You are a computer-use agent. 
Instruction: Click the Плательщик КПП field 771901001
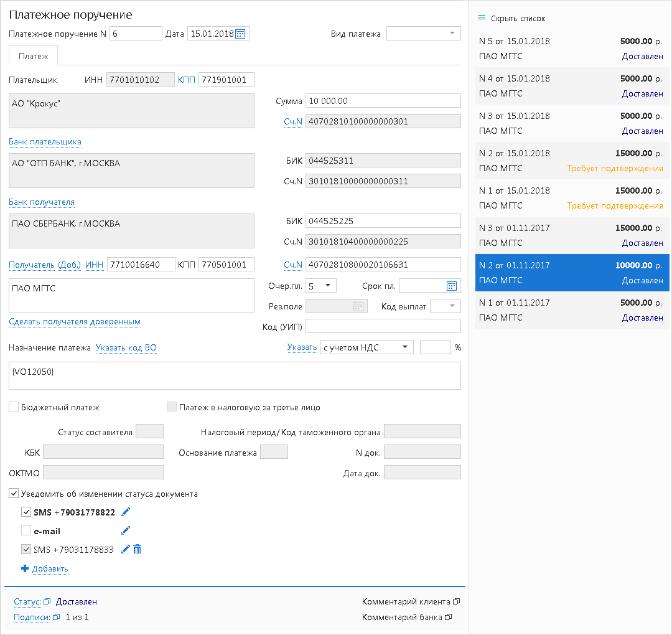(x=226, y=79)
